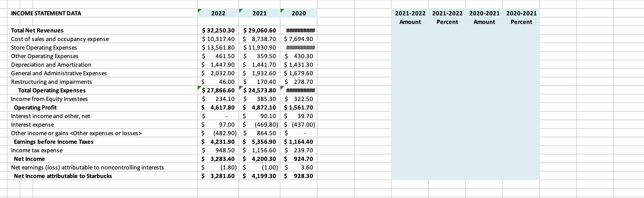Click the 2,032.00 G&A expenses cell
Viewport: 644px width, 198px height.
218,73
